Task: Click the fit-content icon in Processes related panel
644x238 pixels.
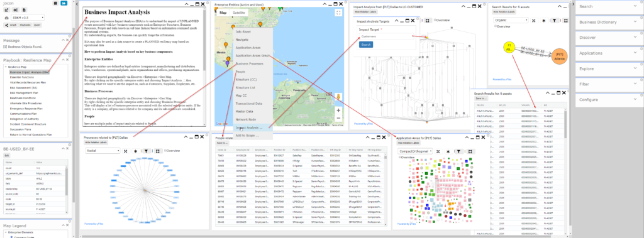Action: pyautogui.click(x=126, y=151)
